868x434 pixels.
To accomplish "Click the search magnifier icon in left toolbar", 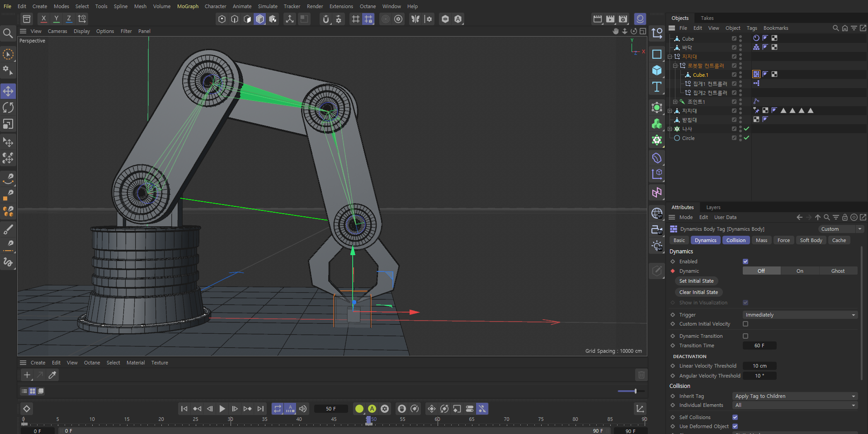I will pyautogui.click(x=8, y=33).
